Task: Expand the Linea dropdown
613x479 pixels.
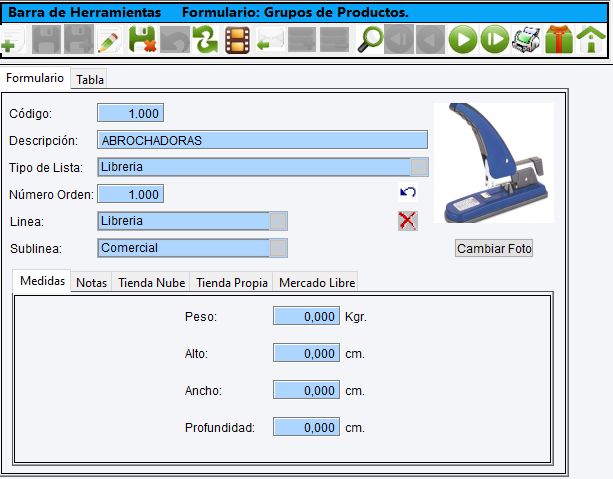Action: [278, 221]
